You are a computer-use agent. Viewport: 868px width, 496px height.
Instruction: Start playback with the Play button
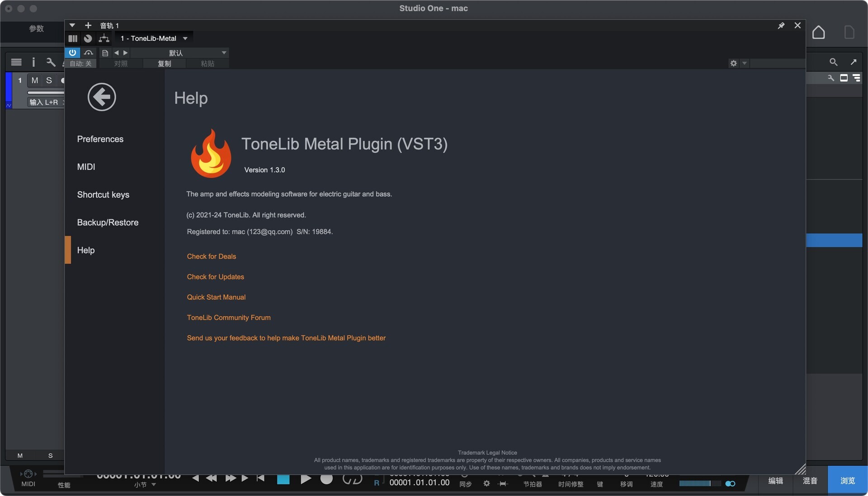[306, 479]
